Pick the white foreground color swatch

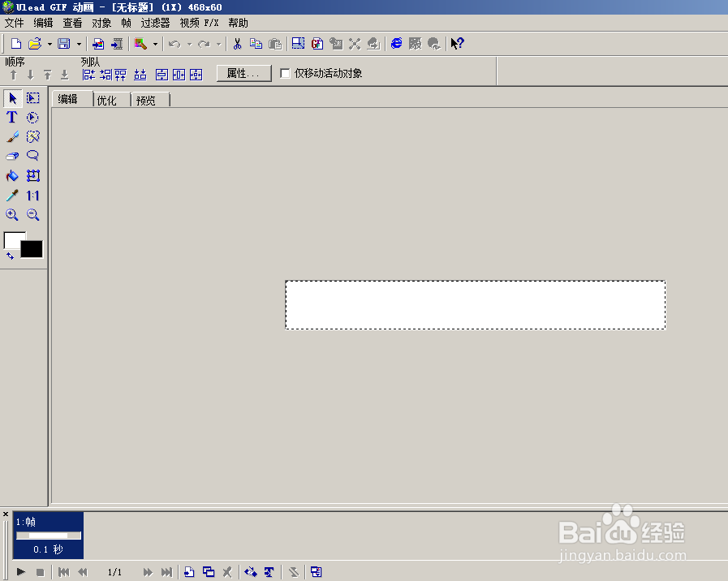coord(12,239)
